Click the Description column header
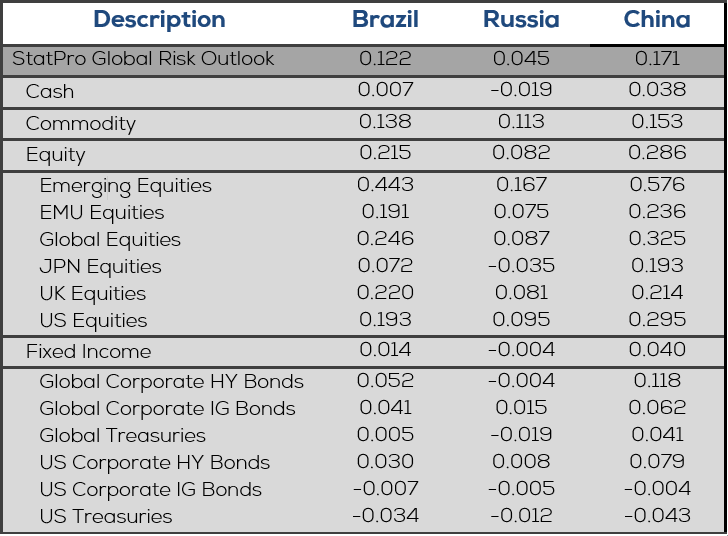The height and width of the screenshot is (536, 728). click(159, 20)
